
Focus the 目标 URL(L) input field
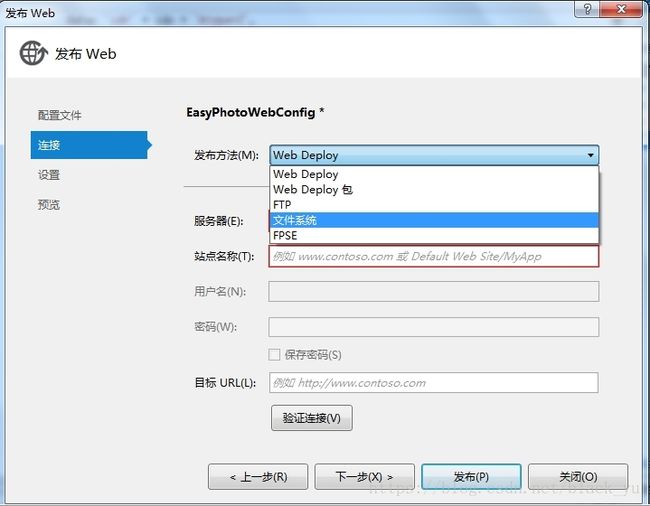[434, 383]
